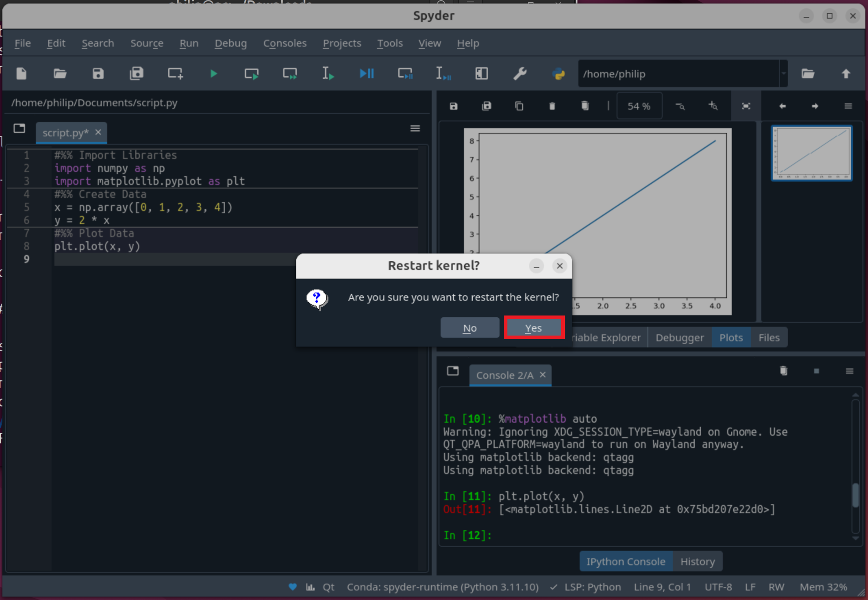Interrupt kernel with the stop square

point(816,371)
